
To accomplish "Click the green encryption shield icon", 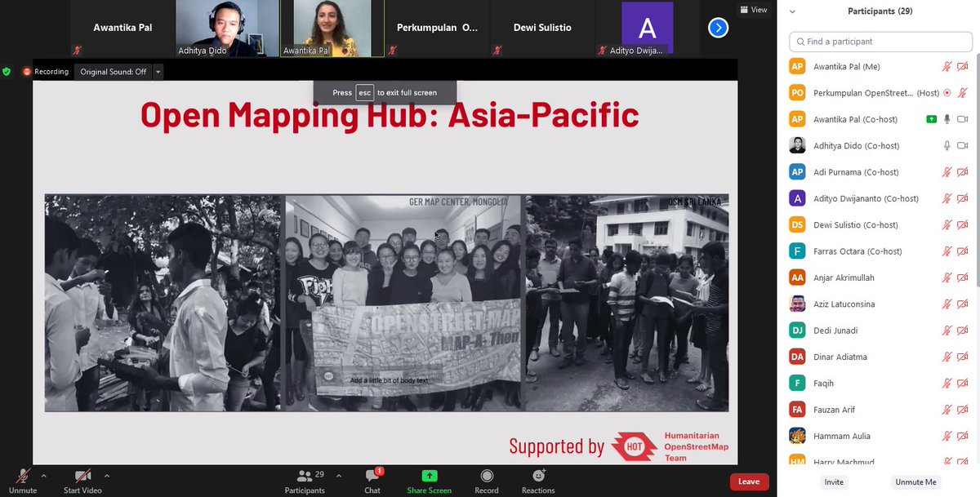I will coord(7,72).
